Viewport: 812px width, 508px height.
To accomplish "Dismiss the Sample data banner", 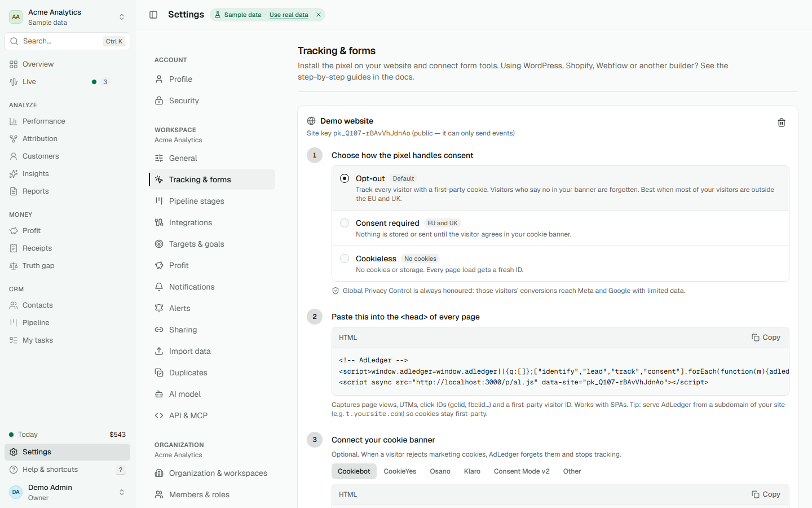I will tap(319, 15).
